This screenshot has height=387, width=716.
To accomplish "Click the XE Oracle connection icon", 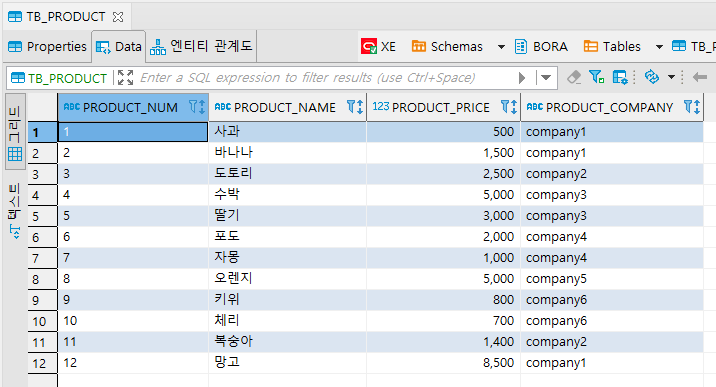I will pyautogui.click(x=369, y=47).
